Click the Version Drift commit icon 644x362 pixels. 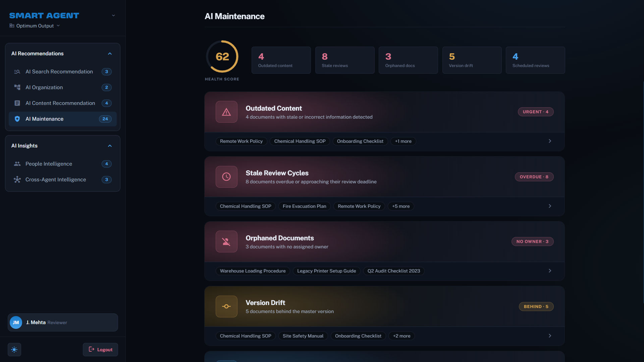(x=226, y=306)
